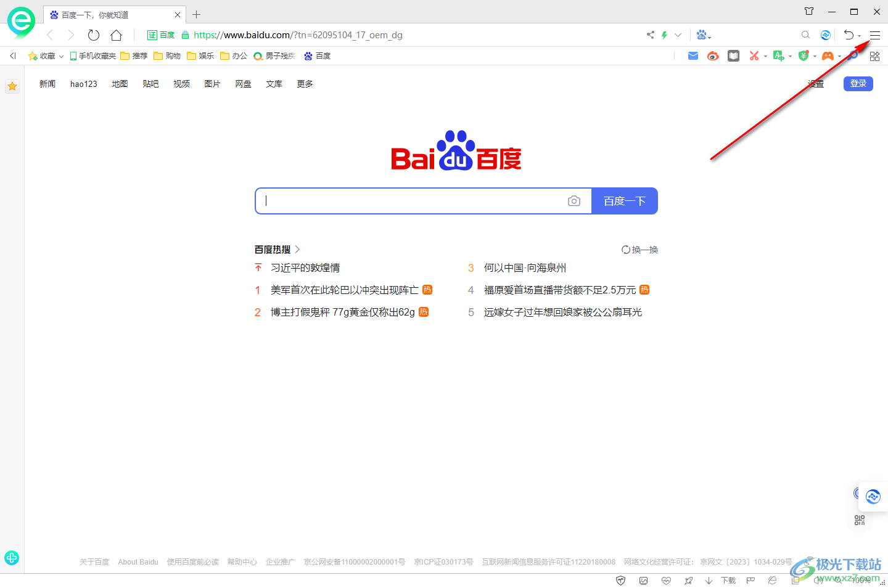The width and height of the screenshot is (888, 588).
Task: Open dropdown arrow next to undo icon
Action: (x=859, y=36)
